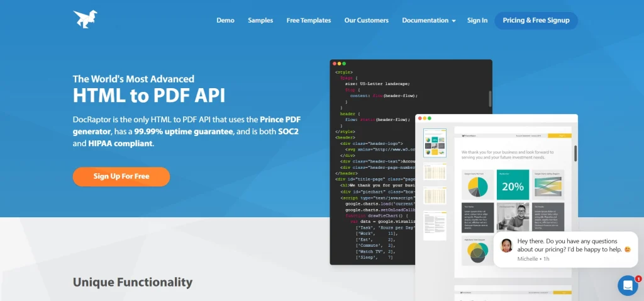644x301 pixels.
Task: Click "The World's Most Advanced" tagline
Action: pyautogui.click(x=133, y=79)
